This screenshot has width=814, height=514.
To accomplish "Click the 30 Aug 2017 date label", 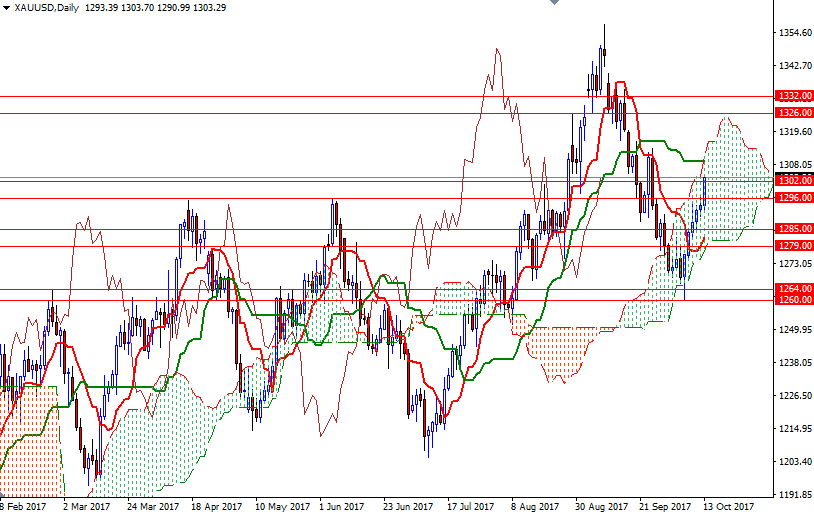I will 601,506.
